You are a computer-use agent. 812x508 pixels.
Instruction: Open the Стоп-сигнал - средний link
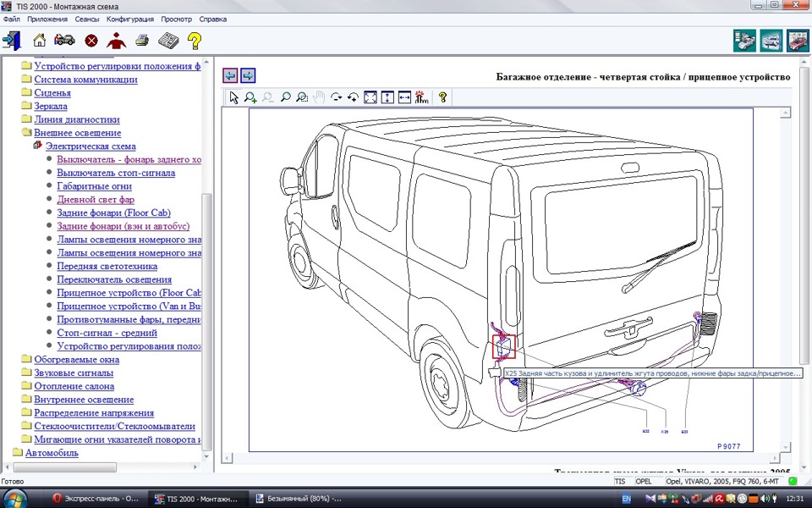click(107, 333)
